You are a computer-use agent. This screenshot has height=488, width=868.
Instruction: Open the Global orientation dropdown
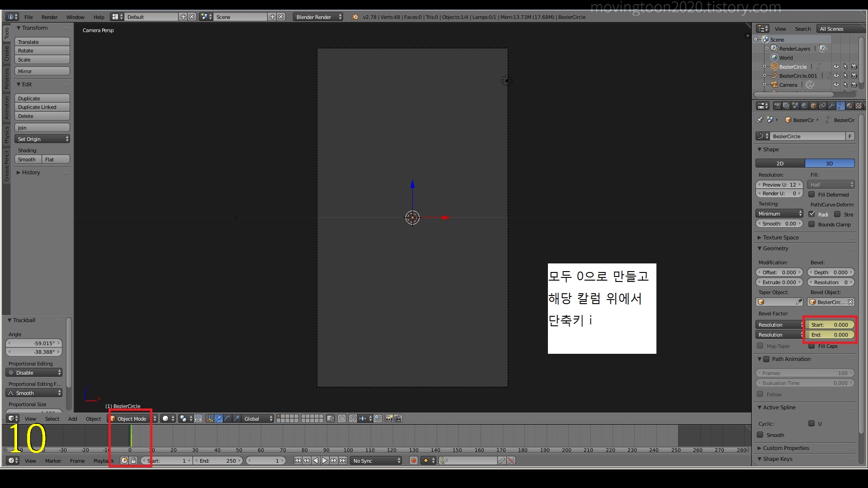tap(258, 418)
